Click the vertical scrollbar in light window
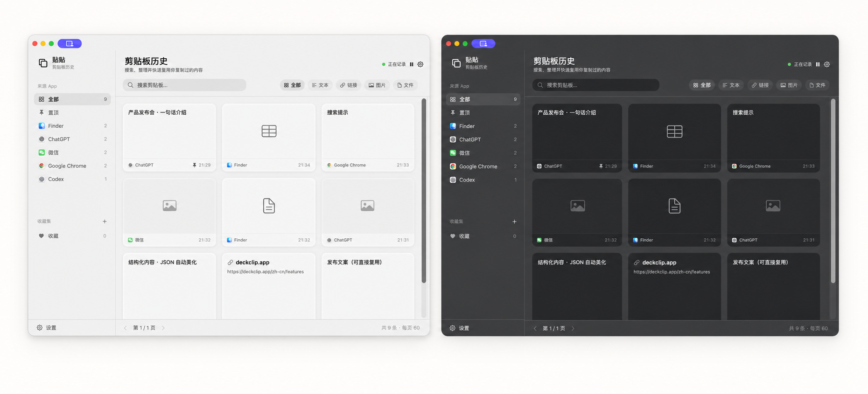Screen dimensions: 868x394 click(x=424, y=191)
